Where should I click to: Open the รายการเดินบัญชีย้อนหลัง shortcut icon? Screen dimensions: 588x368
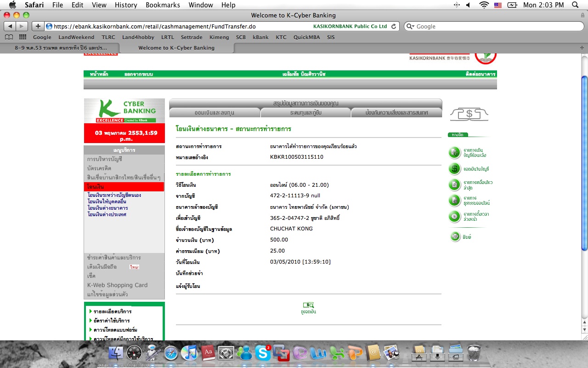454,152
